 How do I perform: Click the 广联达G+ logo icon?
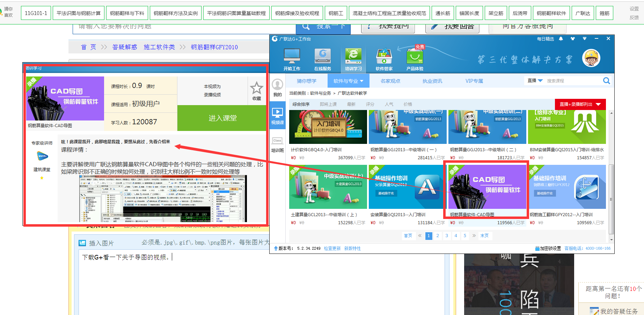click(x=275, y=39)
